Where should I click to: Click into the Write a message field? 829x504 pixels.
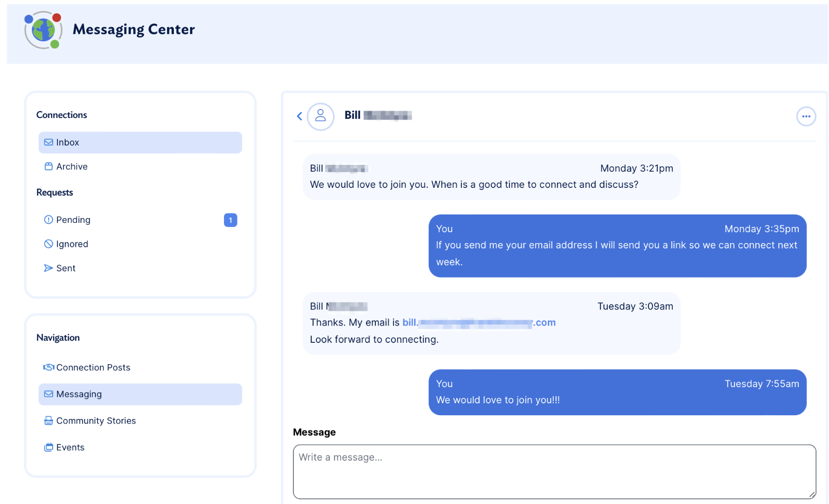(x=553, y=471)
